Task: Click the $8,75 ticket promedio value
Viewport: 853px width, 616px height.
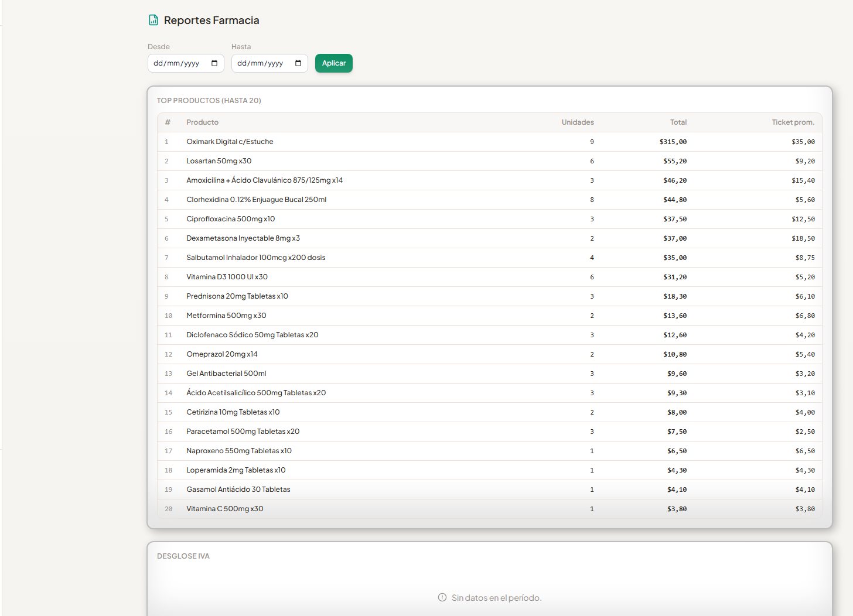Action: pyautogui.click(x=805, y=258)
